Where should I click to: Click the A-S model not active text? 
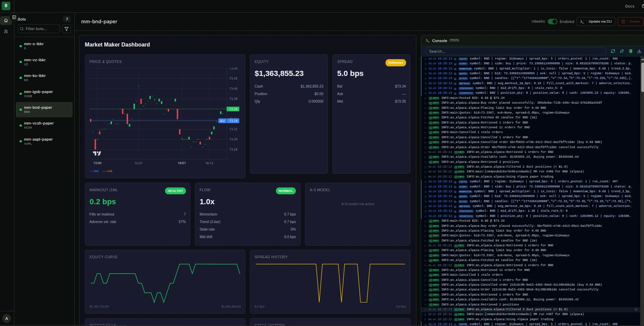click(357, 204)
